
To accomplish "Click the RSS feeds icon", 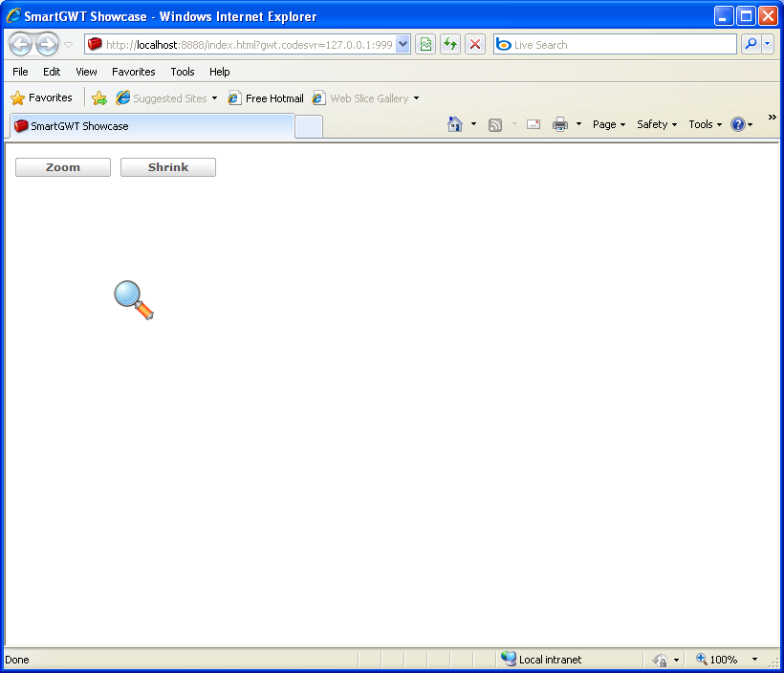I will [495, 125].
